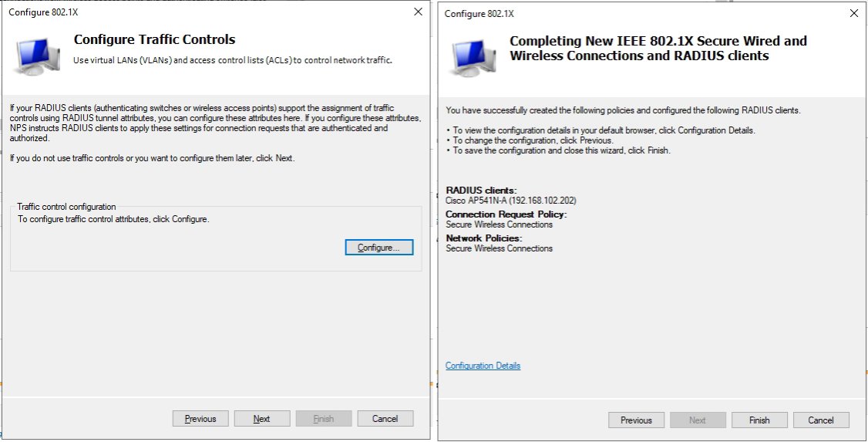868x442 pixels.
Task: Open the Configuration Details link
Action: [x=483, y=366]
